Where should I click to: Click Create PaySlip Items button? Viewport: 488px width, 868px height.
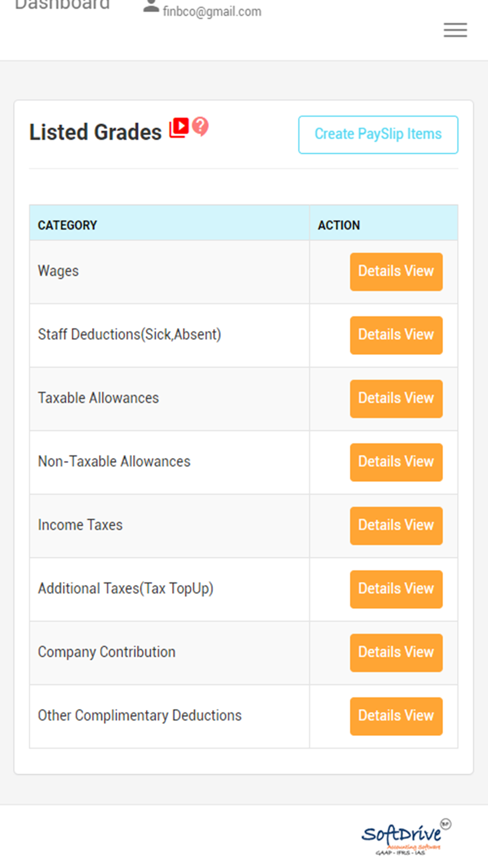(x=378, y=135)
